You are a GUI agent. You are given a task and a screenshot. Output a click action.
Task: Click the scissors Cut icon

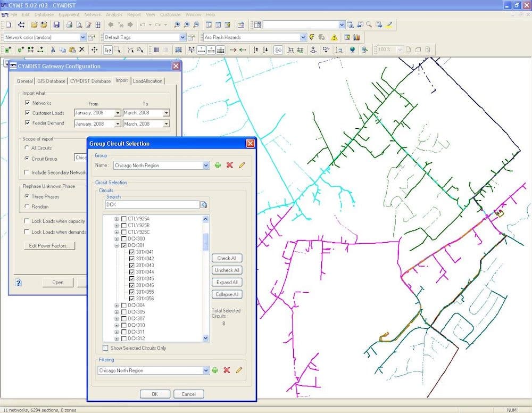[53, 50]
